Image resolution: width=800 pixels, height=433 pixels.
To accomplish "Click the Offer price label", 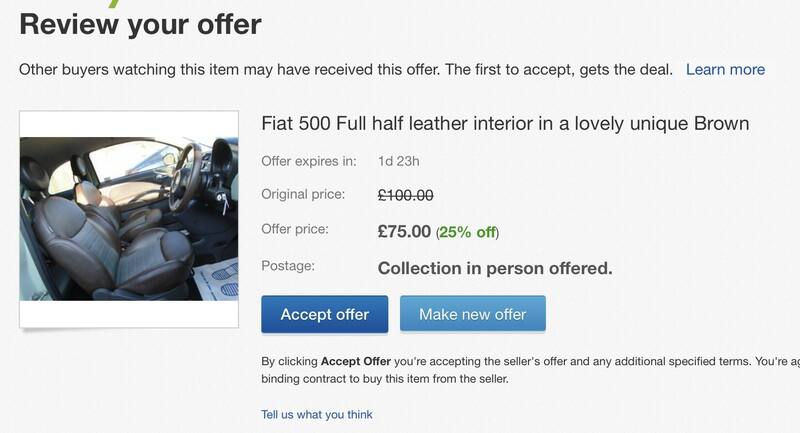I will (294, 229).
